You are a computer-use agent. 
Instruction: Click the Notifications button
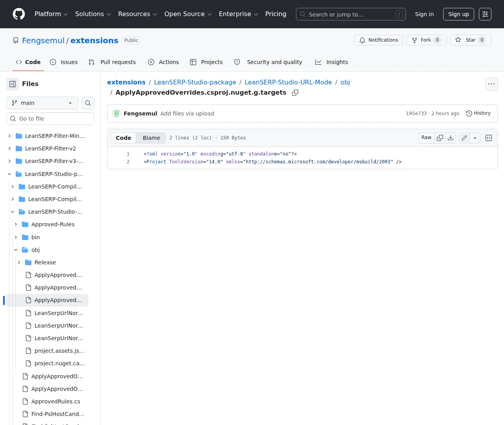378,40
